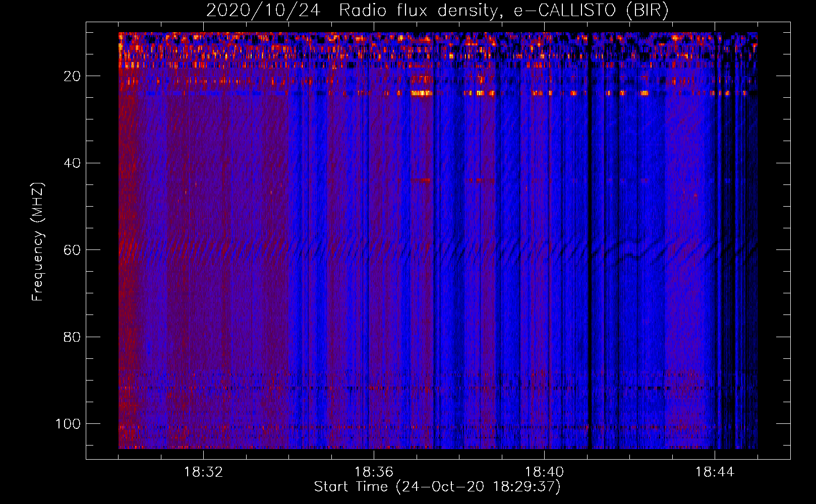Click the 'Start Time (24-Oct-20 18:29:37)' x-axis label
The height and width of the screenshot is (504, 816).
[437, 487]
